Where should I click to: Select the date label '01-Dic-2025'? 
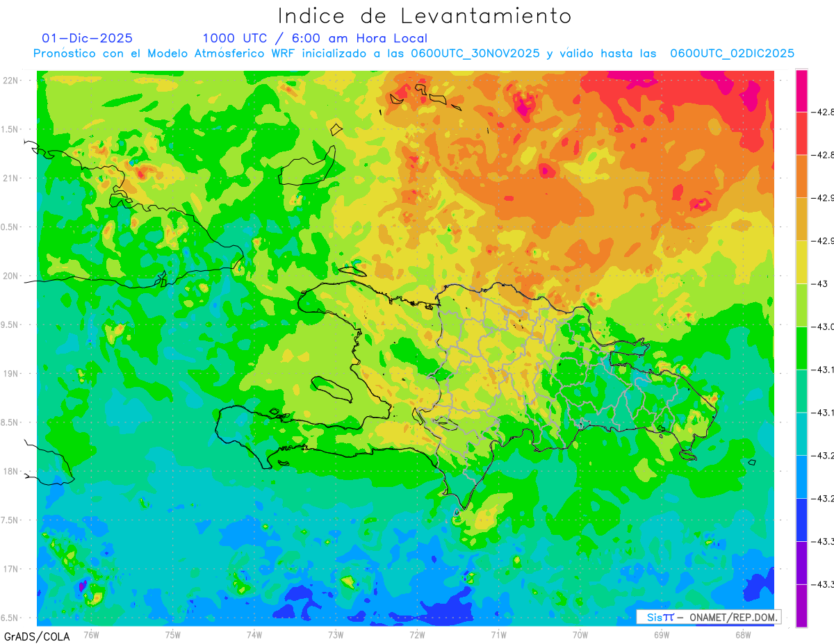coord(88,38)
